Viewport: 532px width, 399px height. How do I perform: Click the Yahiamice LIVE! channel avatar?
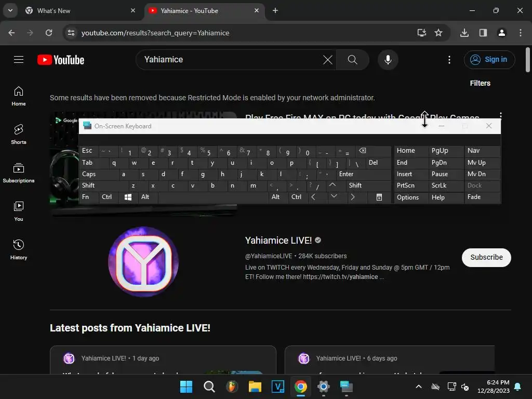pyautogui.click(x=143, y=262)
